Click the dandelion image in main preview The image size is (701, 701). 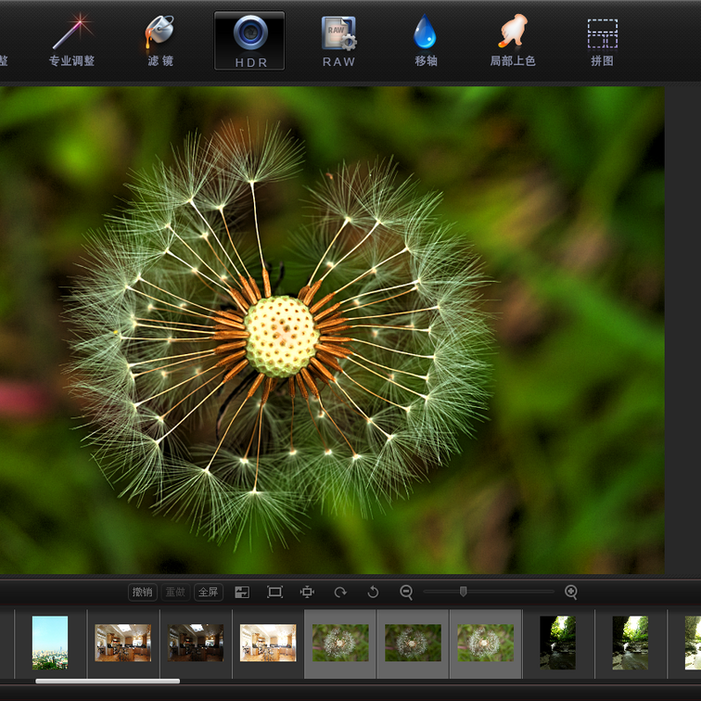tap(332, 330)
